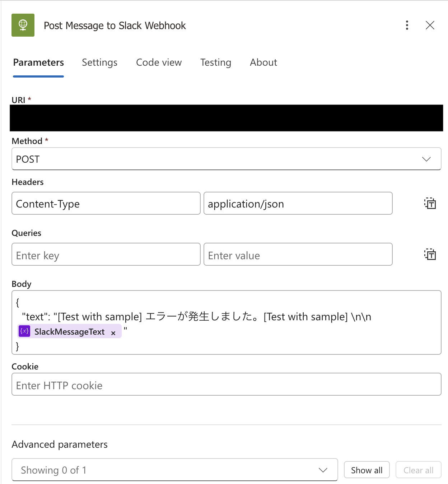Image resolution: width=448 pixels, height=484 pixels.
Task: Open the About tab
Action: point(263,62)
